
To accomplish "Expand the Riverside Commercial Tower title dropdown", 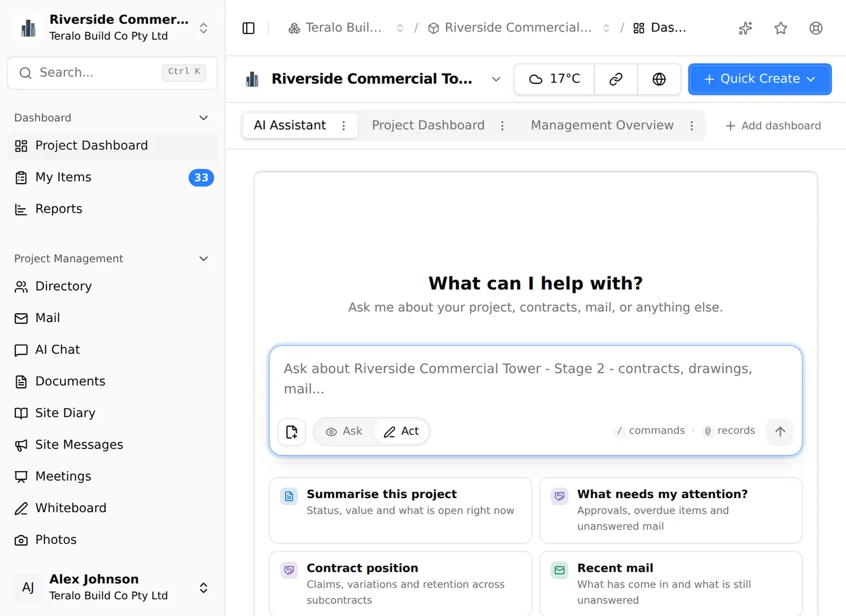I will click(496, 79).
